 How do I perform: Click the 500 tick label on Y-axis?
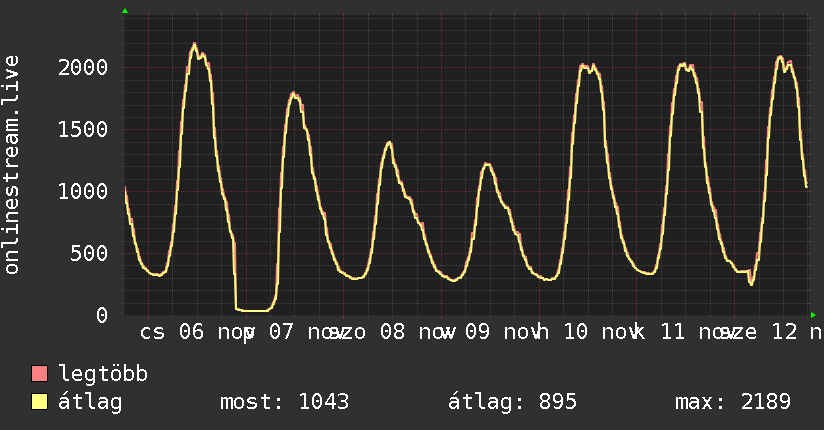[90, 253]
